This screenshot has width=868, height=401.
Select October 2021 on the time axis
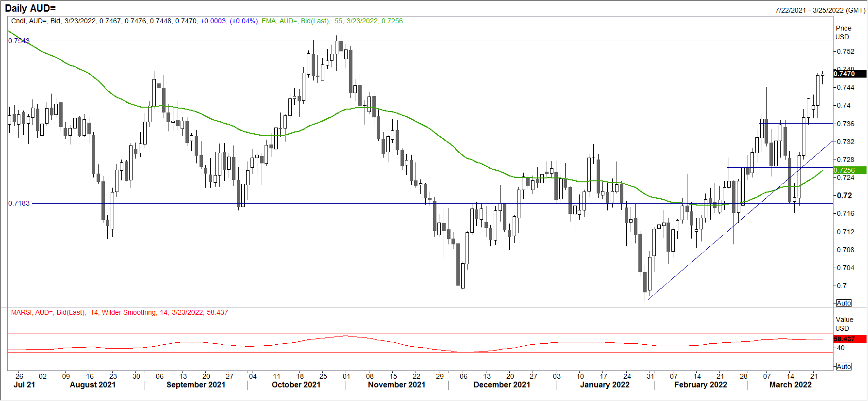(x=296, y=385)
